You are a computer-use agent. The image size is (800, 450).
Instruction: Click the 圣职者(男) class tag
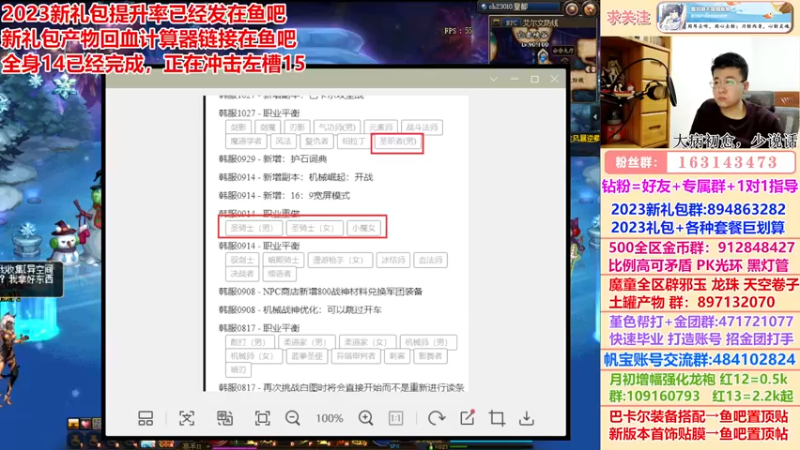tap(397, 141)
